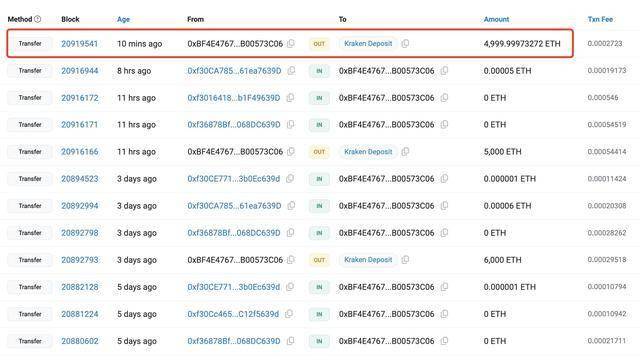
Task: Copy To address in block 20916172 row
Action: (x=444, y=98)
